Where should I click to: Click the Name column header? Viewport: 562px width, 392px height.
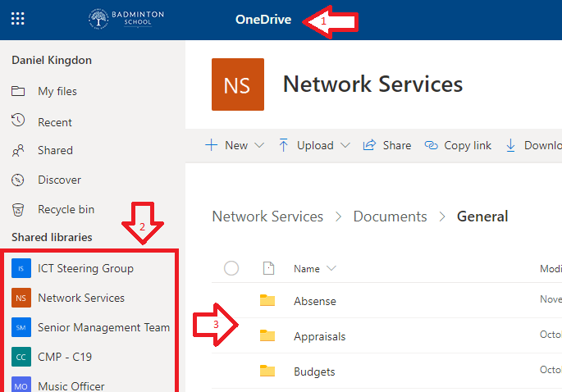coord(307,269)
